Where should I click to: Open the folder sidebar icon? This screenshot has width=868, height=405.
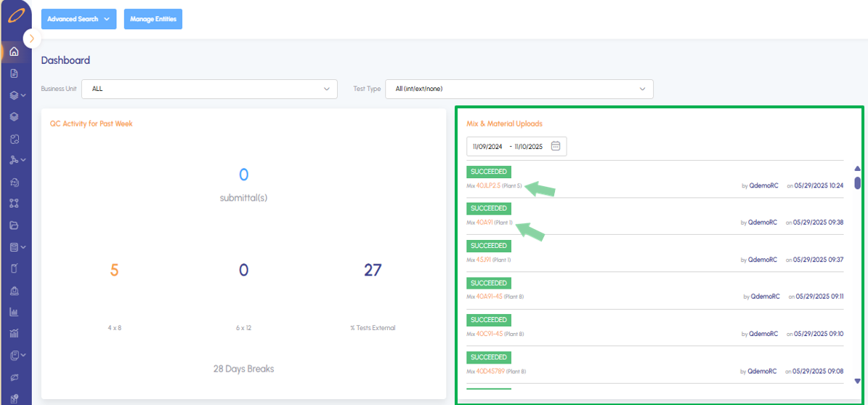(x=15, y=225)
